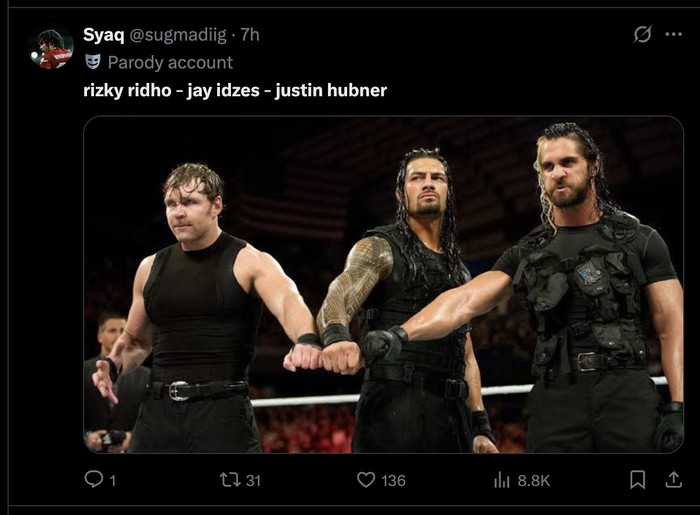Open Syaq's profile avatar picture

[x=51, y=49]
